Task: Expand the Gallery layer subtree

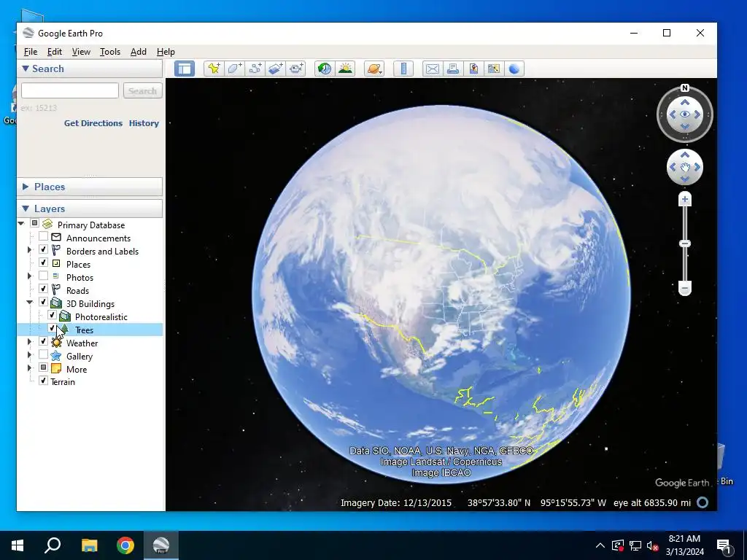Action: coord(29,354)
